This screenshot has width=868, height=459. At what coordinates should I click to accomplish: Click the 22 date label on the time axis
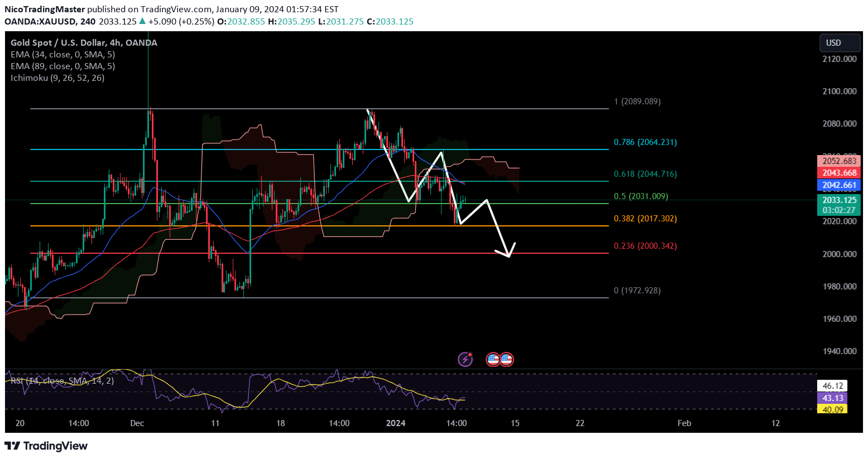[x=581, y=423]
